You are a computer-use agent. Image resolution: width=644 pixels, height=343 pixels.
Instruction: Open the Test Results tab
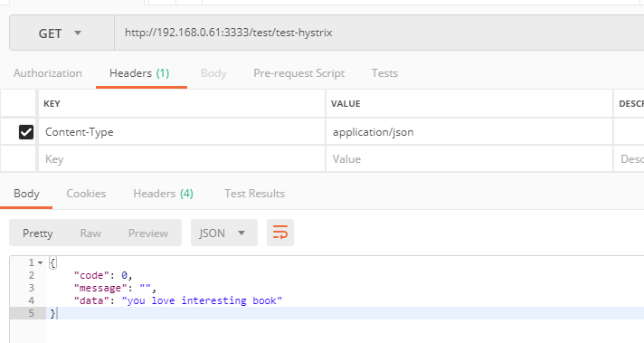[254, 194]
